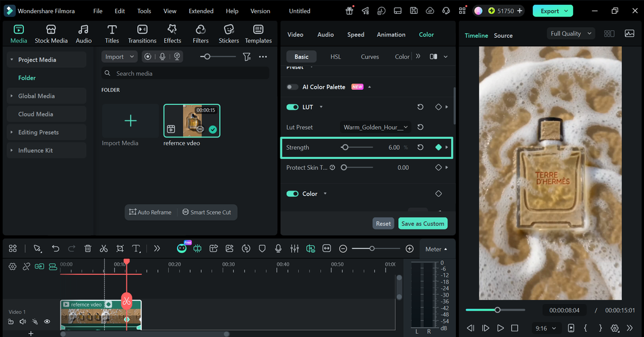Screen dimensions: 644x337
Task: Open the HSL color tab
Action: [336, 57]
